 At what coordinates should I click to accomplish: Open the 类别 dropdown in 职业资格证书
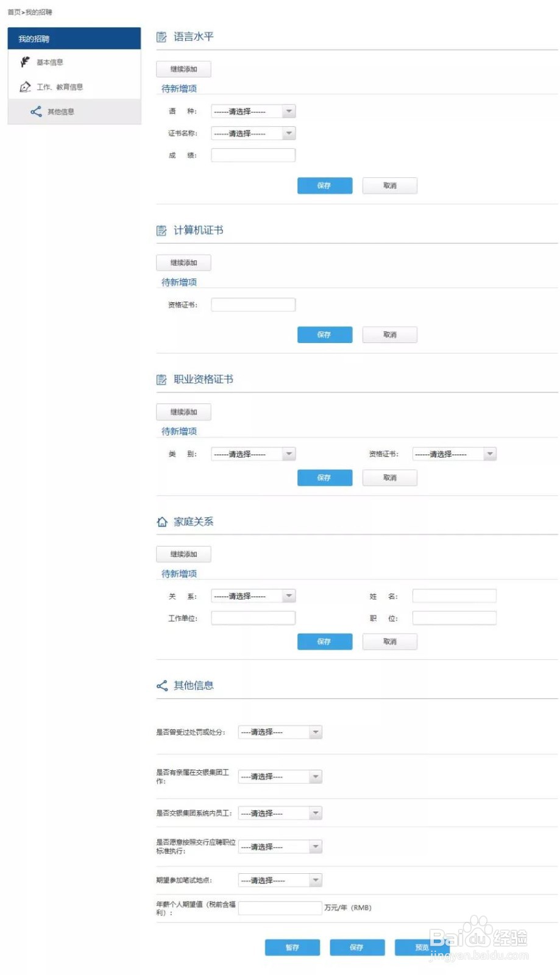(253, 454)
